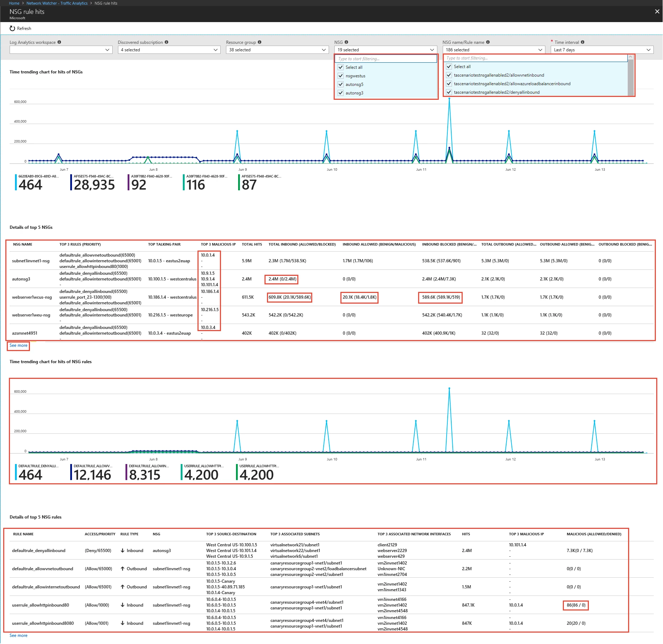Image resolution: width=663 pixels, height=644 pixels.
Task: Click Inbound arrow icon for userrule_allowhttpinbound80
Action: coord(123,605)
